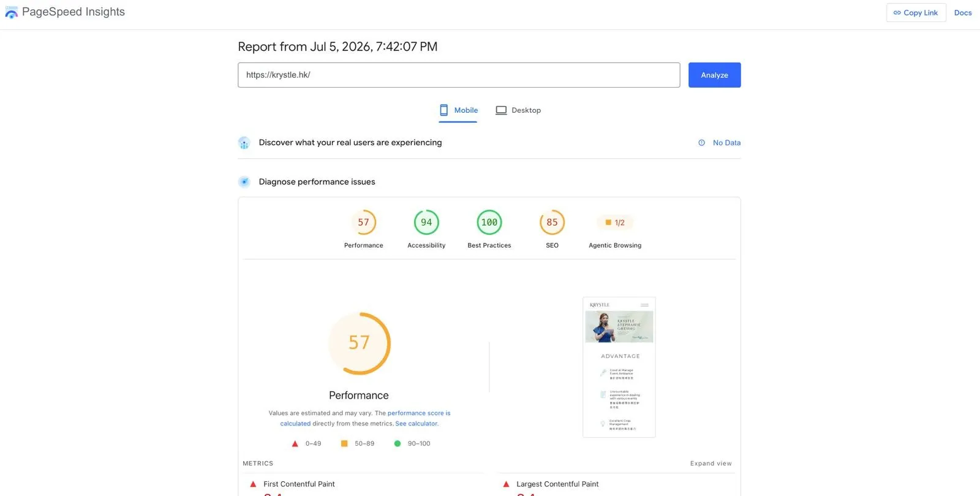This screenshot has height=496, width=980.
Task: Click the URL input field with krystle.hk
Action: coord(459,75)
